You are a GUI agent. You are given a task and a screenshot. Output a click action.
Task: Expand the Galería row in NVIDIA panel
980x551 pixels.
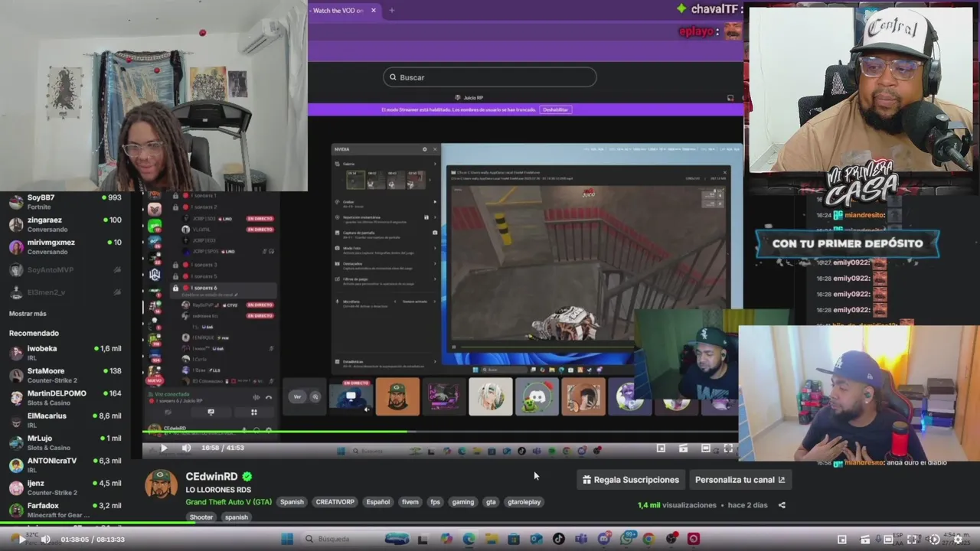tap(385, 165)
